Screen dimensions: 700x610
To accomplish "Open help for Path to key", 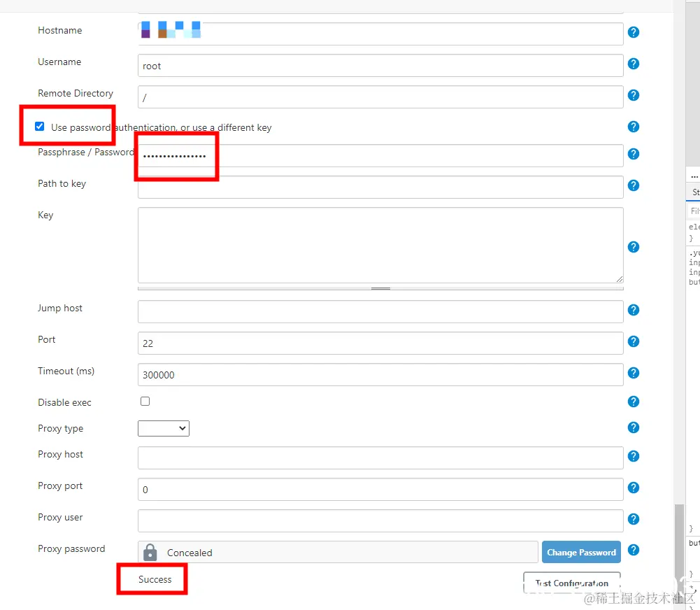I will click(x=633, y=185).
